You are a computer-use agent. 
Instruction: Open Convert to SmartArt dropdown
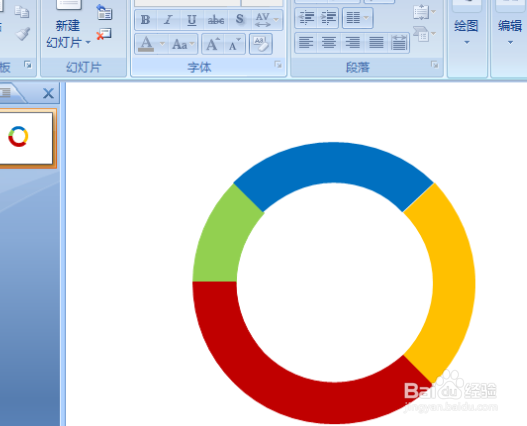(x=424, y=34)
